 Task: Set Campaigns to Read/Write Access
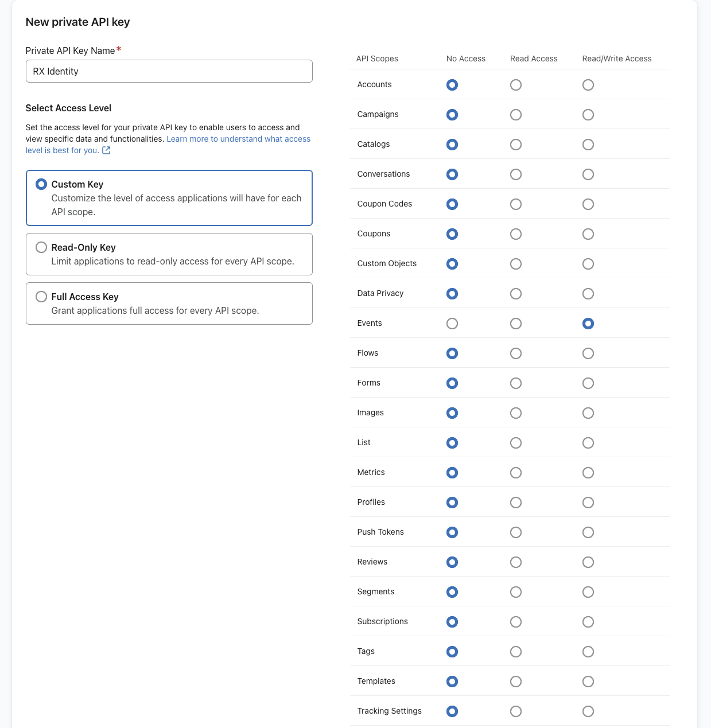[x=588, y=115]
